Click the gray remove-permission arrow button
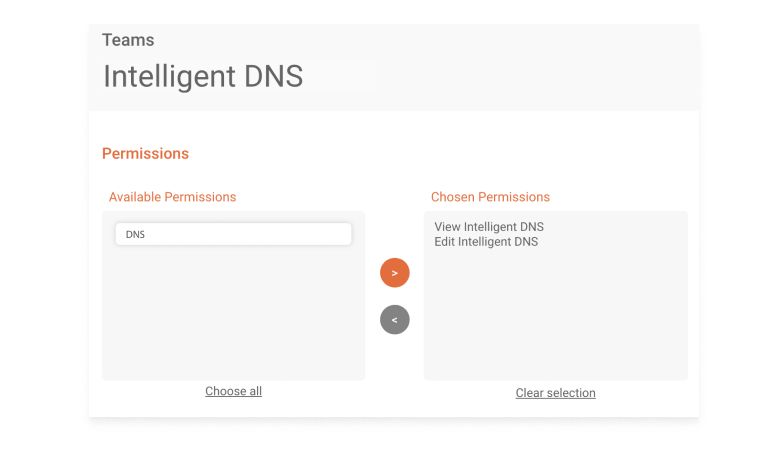The height and width of the screenshot is (449, 784). (394, 320)
